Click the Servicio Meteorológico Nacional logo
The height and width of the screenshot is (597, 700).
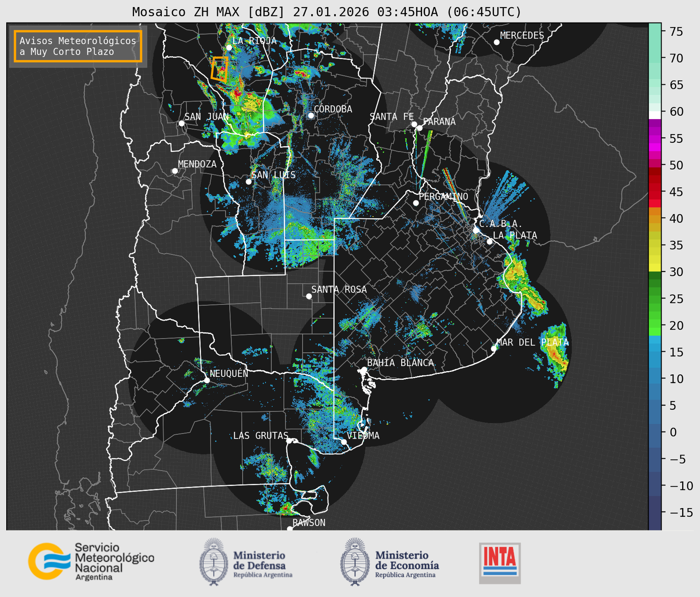(x=91, y=561)
